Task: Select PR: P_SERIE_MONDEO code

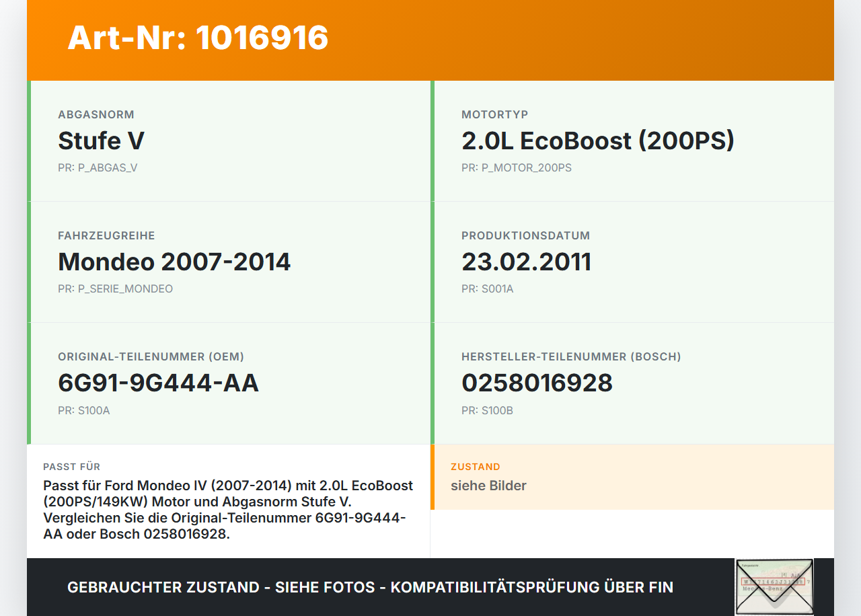Action: [115, 289]
